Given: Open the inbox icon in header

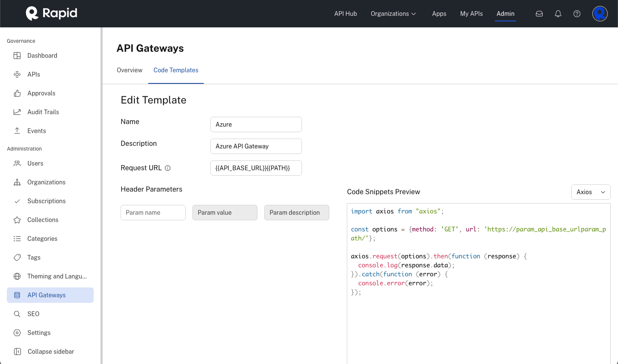Looking at the screenshot, I should pyautogui.click(x=539, y=14).
